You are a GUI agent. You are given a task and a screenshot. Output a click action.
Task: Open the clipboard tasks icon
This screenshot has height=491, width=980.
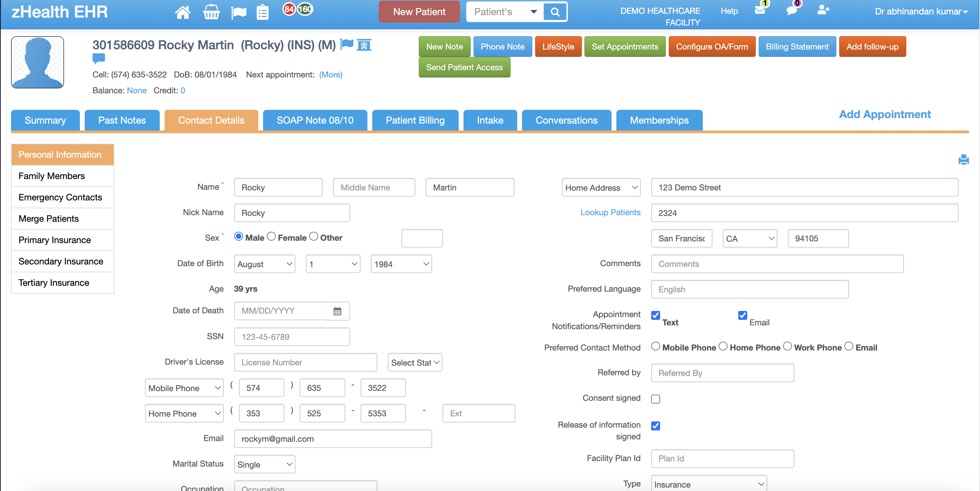[262, 12]
